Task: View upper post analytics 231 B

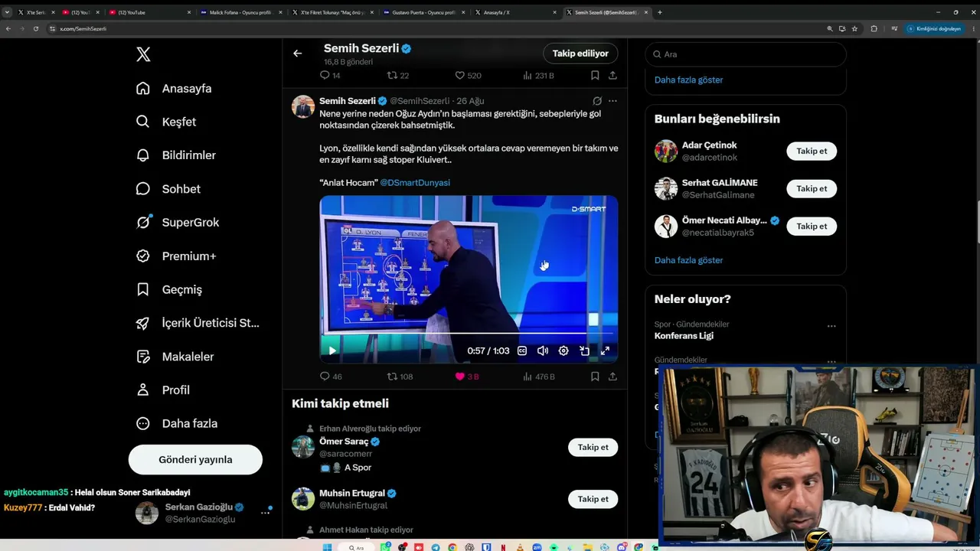Action: 538,76
